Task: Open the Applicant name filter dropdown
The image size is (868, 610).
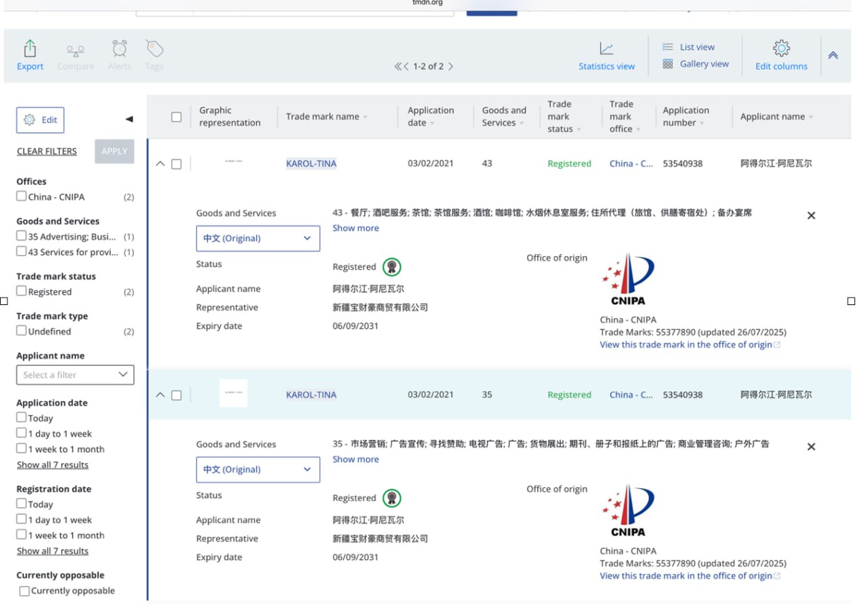Action: (x=75, y=375)
